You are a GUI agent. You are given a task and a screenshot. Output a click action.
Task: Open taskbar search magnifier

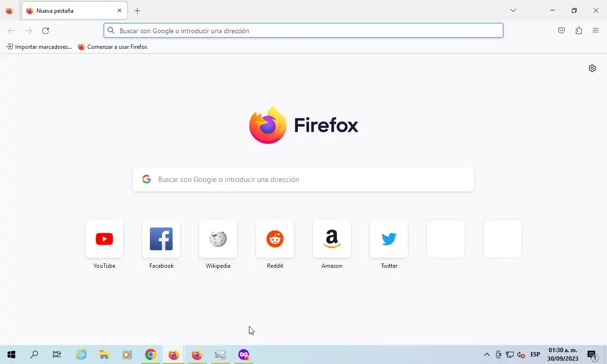click(34, 355)
